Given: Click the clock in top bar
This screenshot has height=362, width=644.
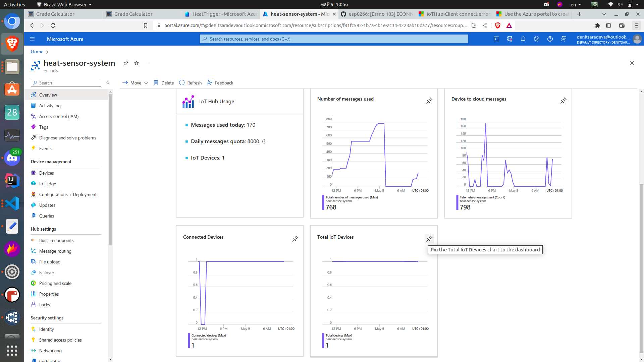Looking at the screenshot, I should point(334,4).
